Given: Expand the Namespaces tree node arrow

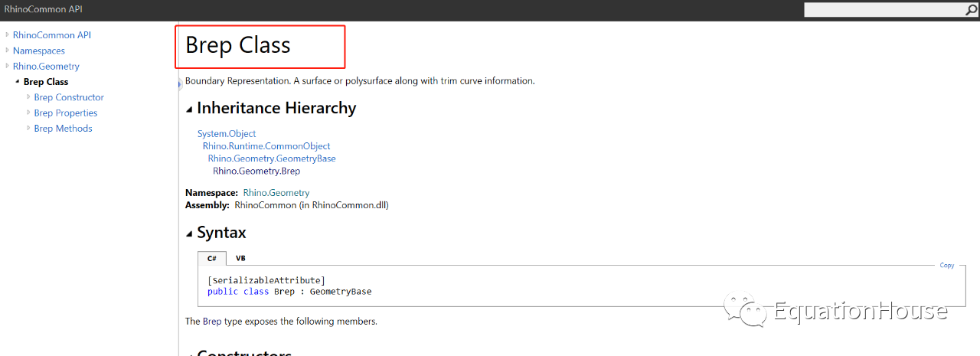Looking at the screenshot, I should coord(8,51).
